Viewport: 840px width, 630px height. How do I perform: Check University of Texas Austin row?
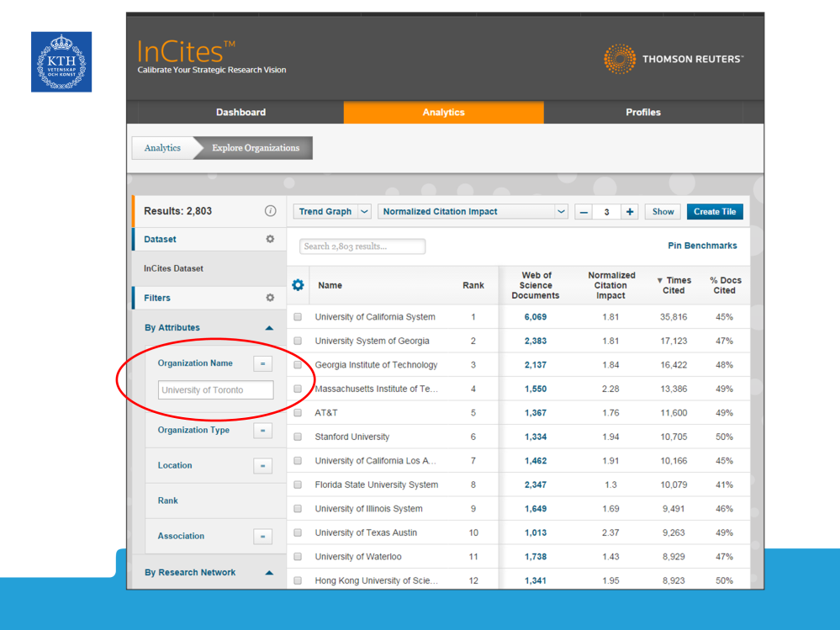point(298,532)
